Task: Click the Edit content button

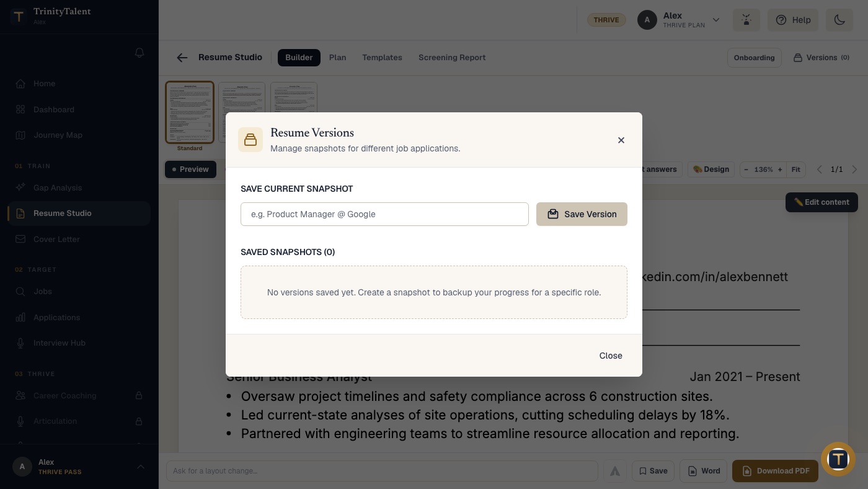Action: pos(821,202)
